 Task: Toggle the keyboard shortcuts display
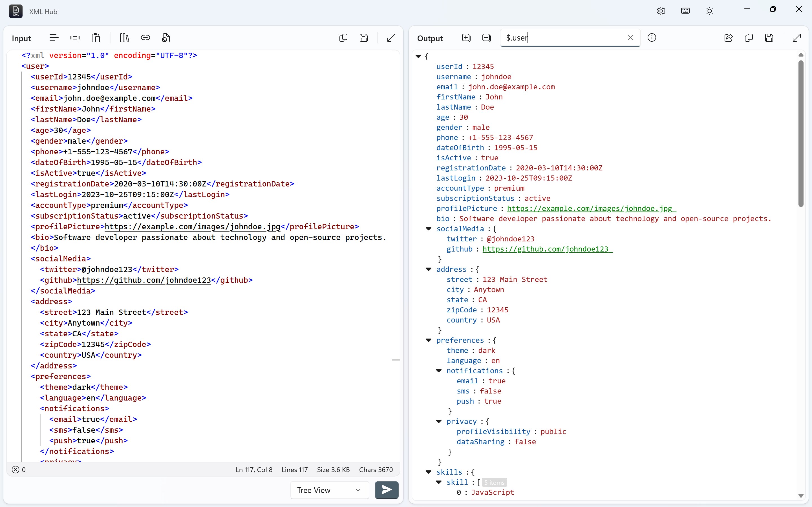(x=685, y=11)
